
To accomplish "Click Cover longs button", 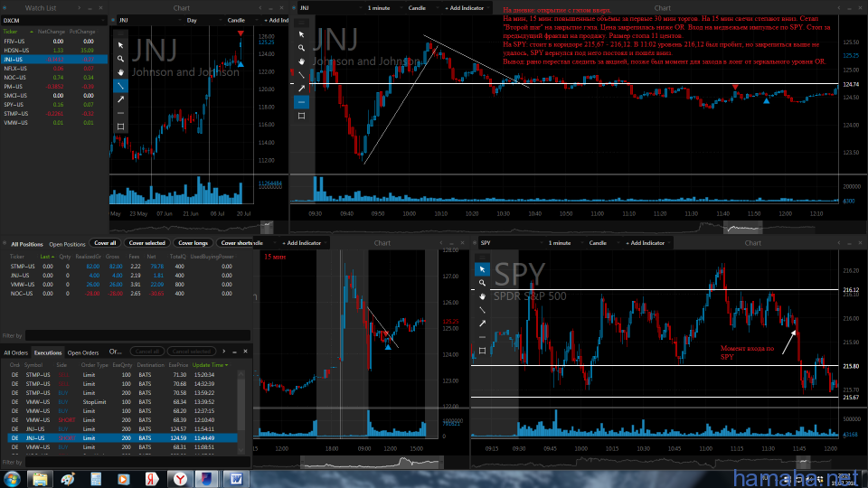I will (193, 243).
